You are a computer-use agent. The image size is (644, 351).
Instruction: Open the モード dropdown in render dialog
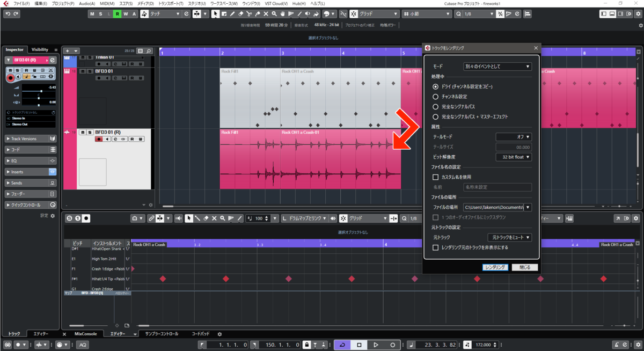pyautogui.click(x=497, y=67)
